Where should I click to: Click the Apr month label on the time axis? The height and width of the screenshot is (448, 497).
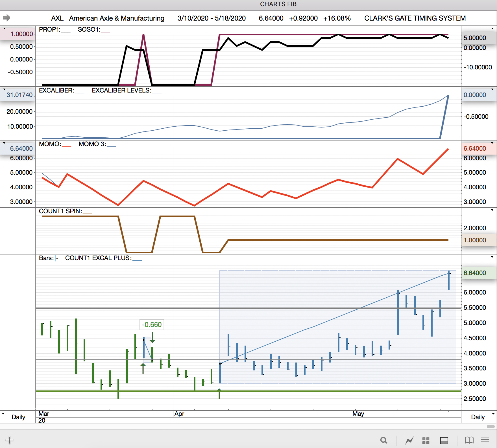179,414
